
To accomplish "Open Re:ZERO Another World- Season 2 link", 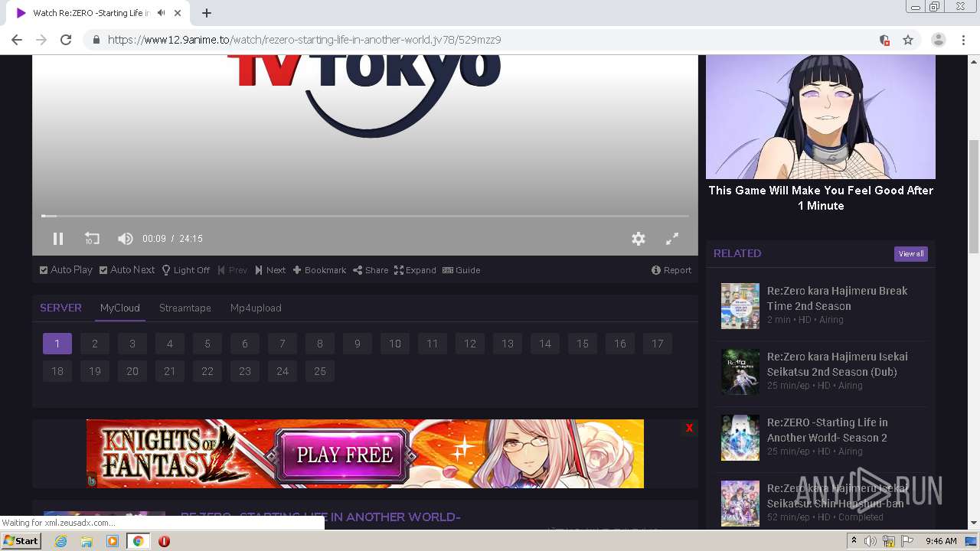I will [x=827, y=430].
